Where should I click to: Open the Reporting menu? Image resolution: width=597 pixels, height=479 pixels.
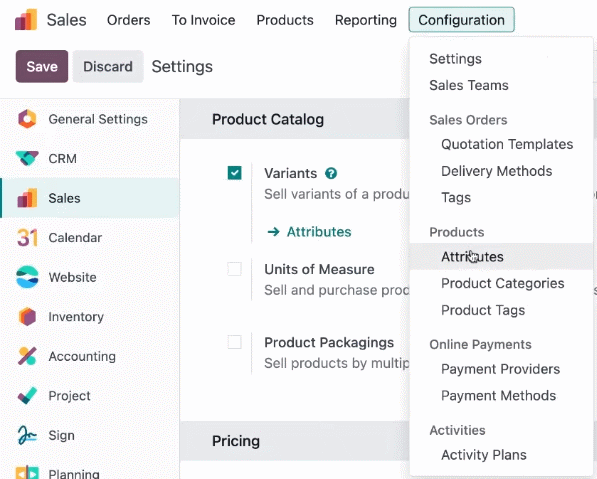pos(366,20)
